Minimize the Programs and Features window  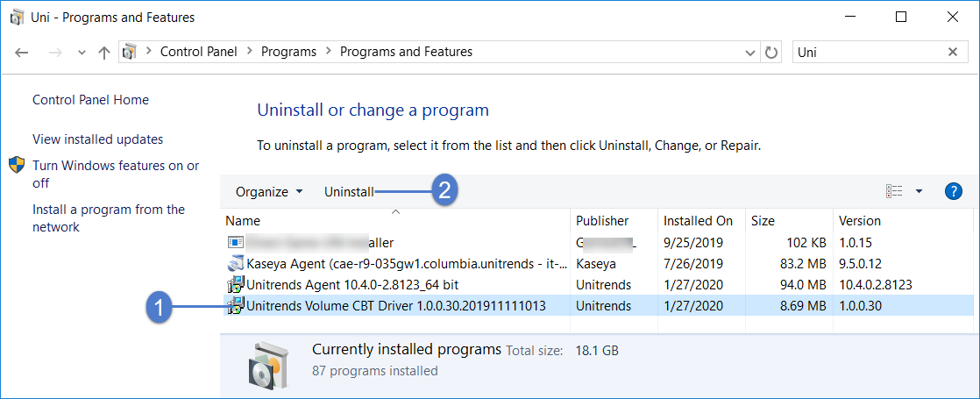pyautogui.click(x=849, y=17)
